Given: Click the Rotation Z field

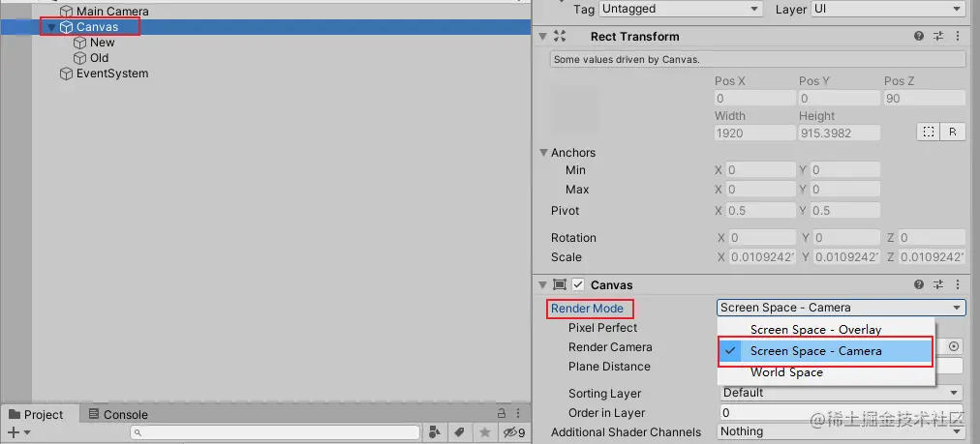Looking at the screenshot, I should [x=932, y=238].
